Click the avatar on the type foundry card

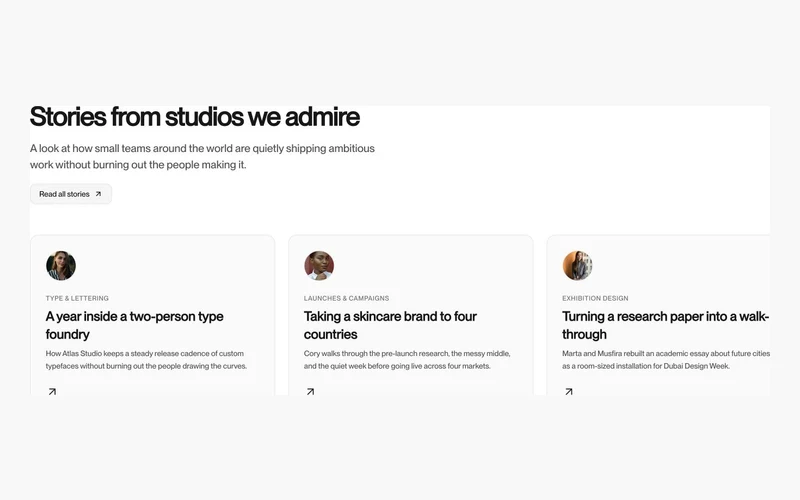[61, 265]
